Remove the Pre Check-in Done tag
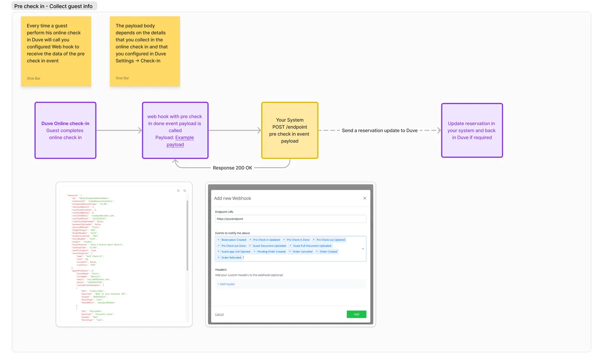Image resolution: width=603 pixels, height=364 pixels. click(284, 240)
